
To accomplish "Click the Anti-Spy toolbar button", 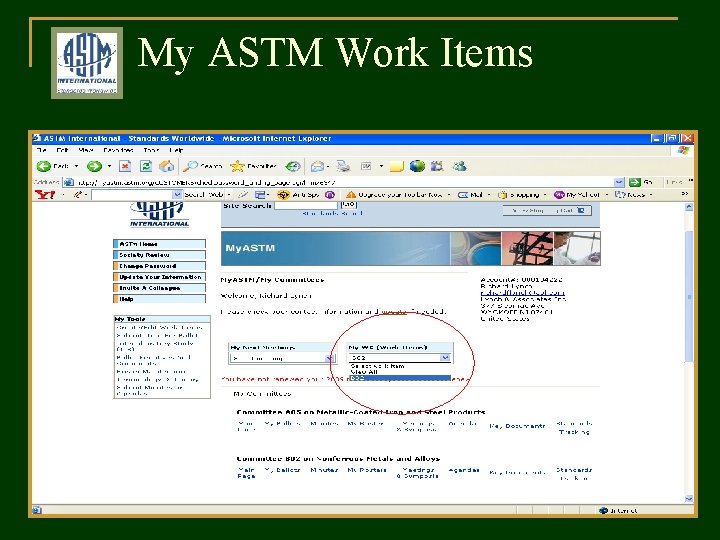I will (x=299, y=195).
